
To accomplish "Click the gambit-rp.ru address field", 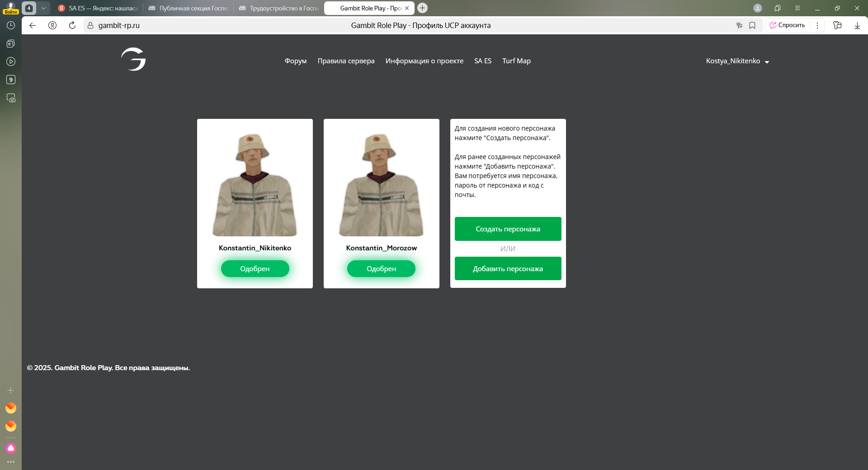I will point(119,25).
